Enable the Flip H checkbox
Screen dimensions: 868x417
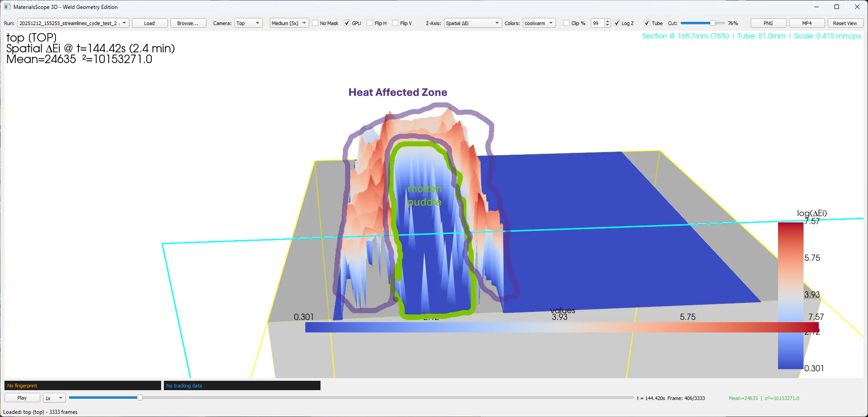click(369, 23)
